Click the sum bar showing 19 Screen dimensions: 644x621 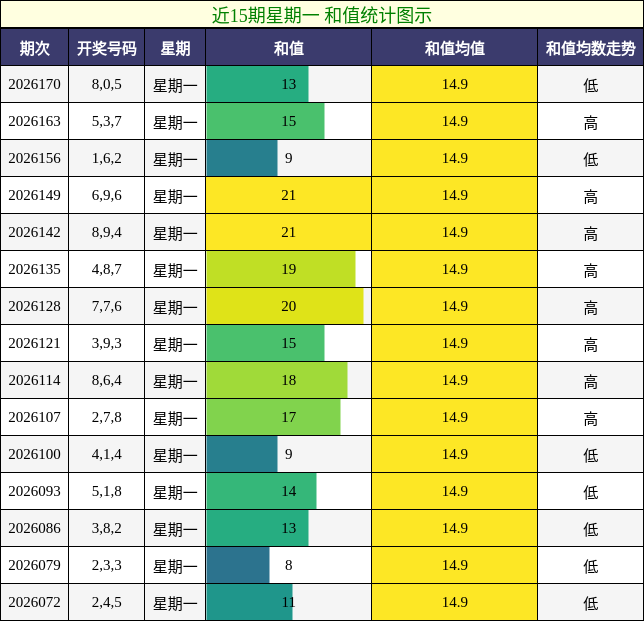click(x=281, y=269)
